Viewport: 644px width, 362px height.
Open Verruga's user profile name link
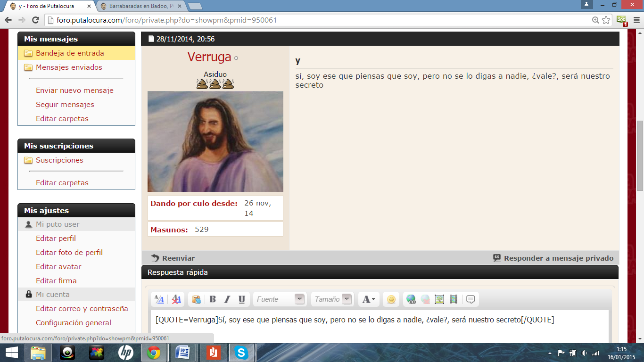pos(209,57)
